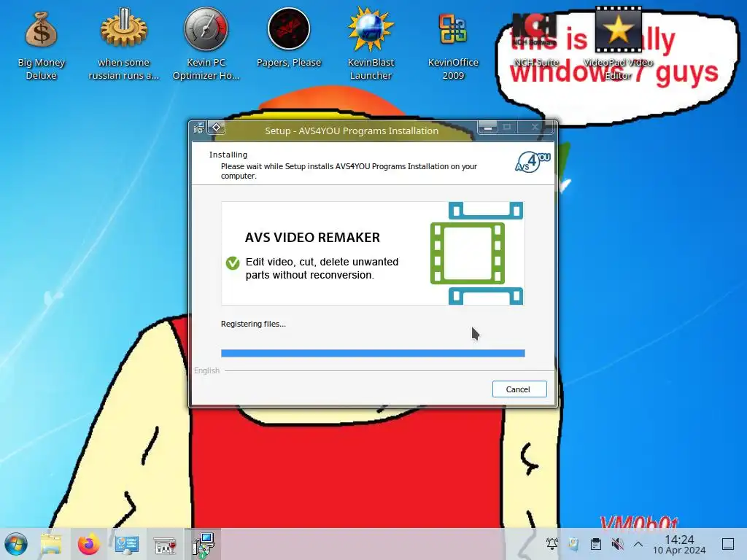Open the Start menu orb

(x=16, y=544)
